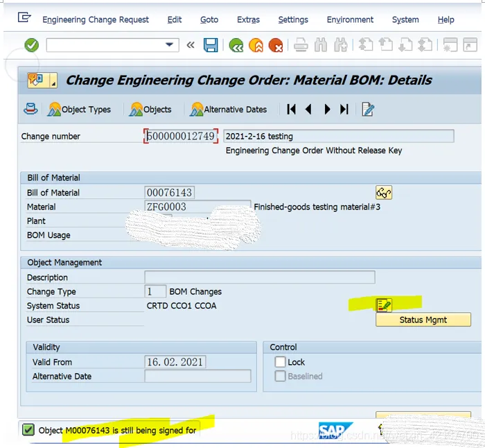The image size is (485, 448).
Task: Click the Objects button
Action: pyautogui.click(x=150, y=110)
